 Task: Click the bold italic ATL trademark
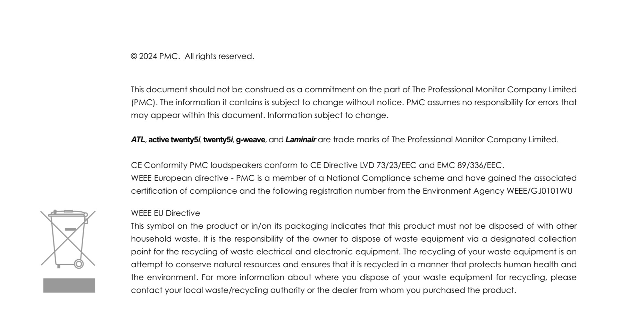(138, 140)
